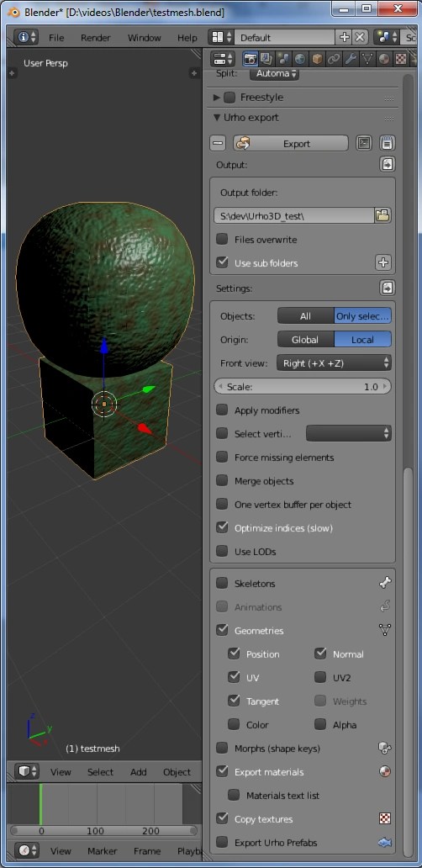Enable Merge objects checkbox
Viewport: 422px width, 868px height.
click(222, 480)
